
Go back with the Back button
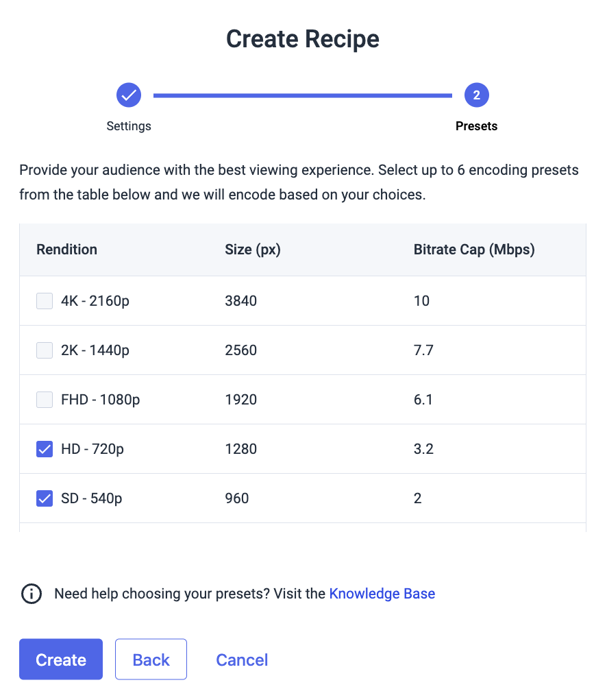(151, 660)
